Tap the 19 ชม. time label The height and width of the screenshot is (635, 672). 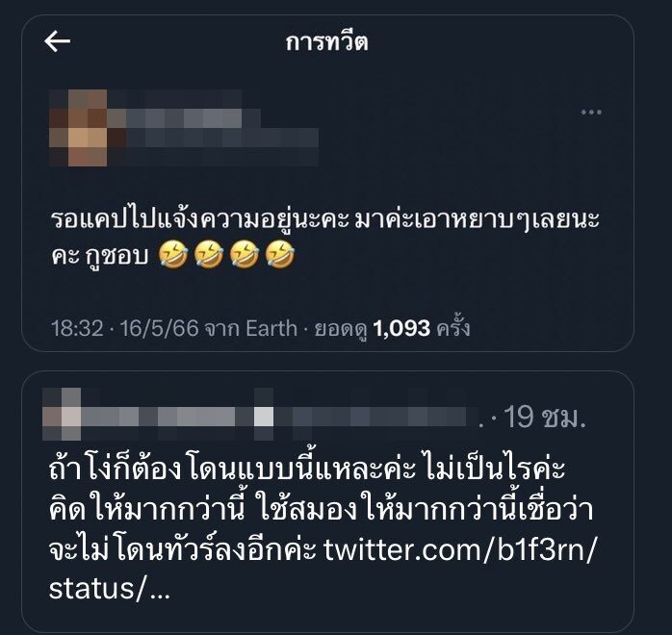click(544, 417)
